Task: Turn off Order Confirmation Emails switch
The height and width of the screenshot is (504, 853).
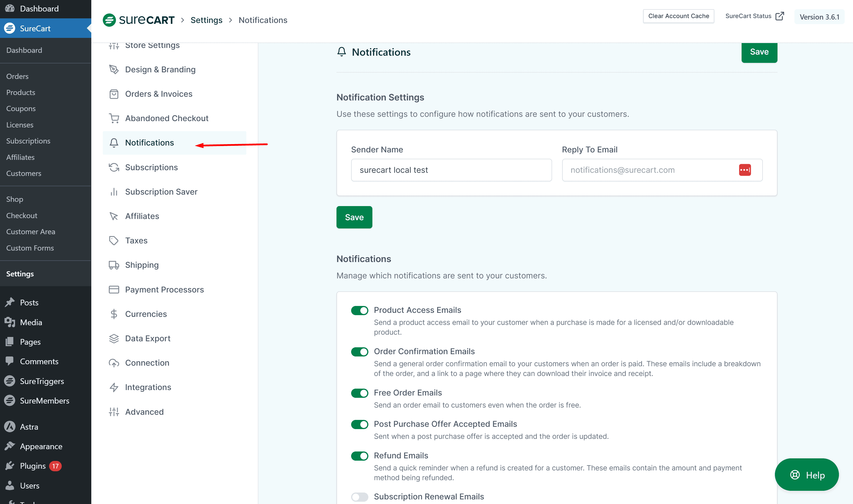Action: (x=359, y=352)
